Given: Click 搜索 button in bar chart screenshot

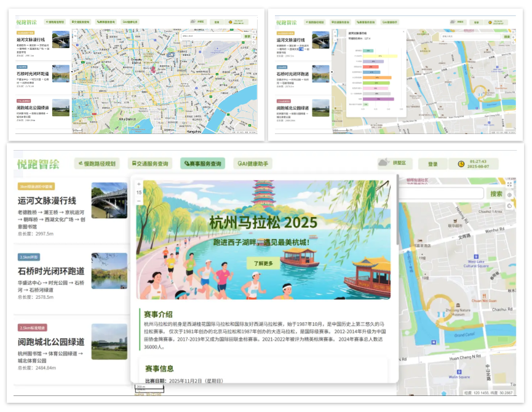Looking at the screenshot, I should tap(507, 37).
